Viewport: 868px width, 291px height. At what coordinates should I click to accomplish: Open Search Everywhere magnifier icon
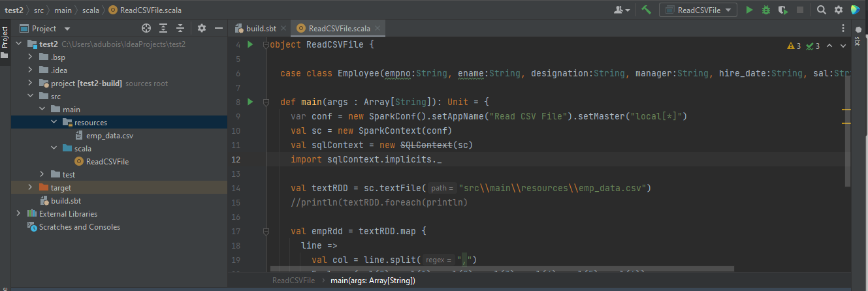tap(821, 10)
